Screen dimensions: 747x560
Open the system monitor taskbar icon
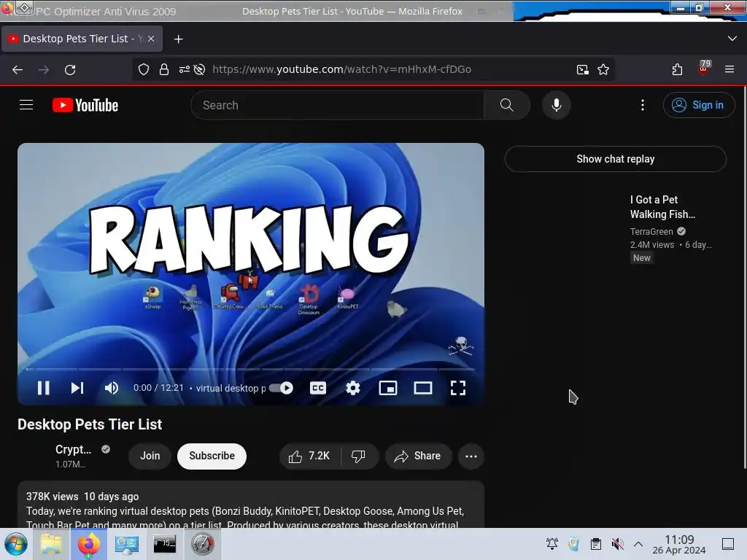click(127, 544)
